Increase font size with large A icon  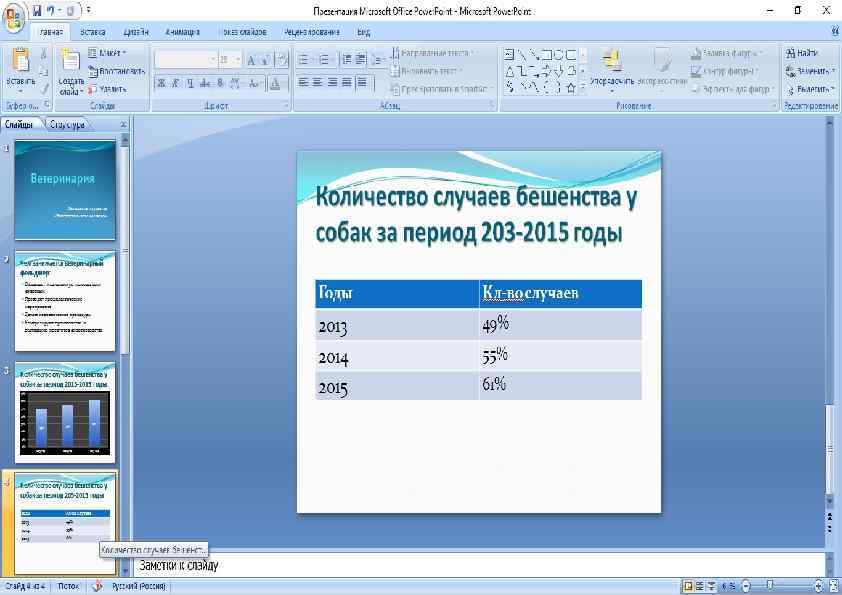coord(251,60)
